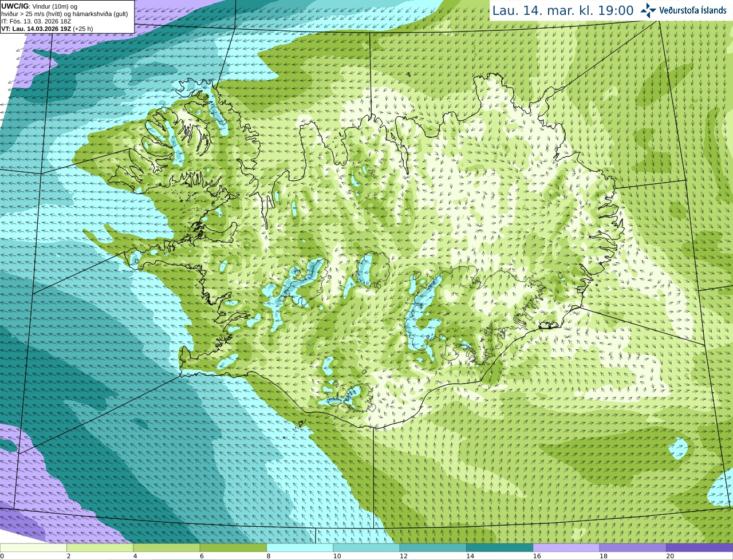This screenshot has height=560, width=733.
Task: Click the legend scale label '20'
Action: (670, 556)
